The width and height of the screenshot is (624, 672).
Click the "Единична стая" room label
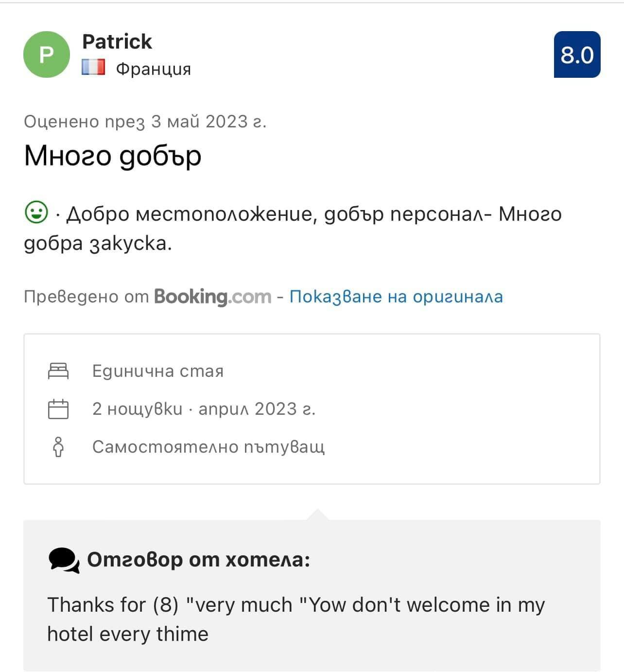pyautogui.click(x=158, y=371)
